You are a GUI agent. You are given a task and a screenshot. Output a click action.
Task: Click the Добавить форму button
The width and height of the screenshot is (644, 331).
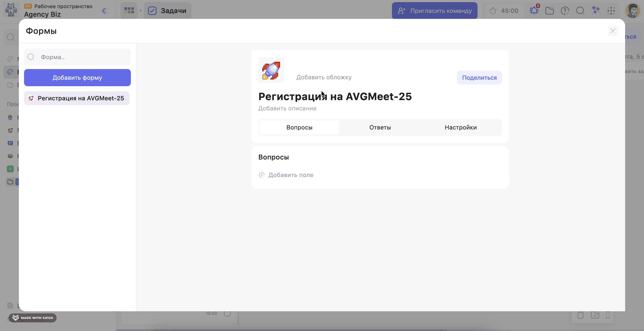click(77, 78)
